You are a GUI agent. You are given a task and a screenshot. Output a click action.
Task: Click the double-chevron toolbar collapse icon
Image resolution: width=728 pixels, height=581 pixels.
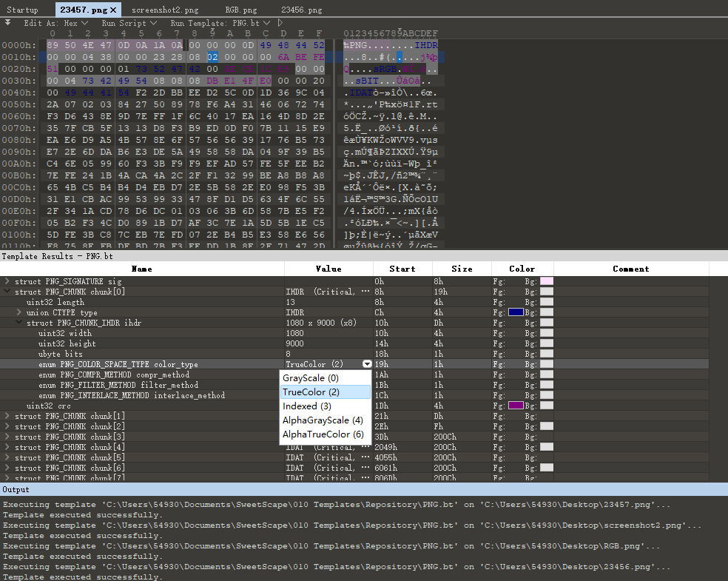pyautogui.click(x=8, y=23)
